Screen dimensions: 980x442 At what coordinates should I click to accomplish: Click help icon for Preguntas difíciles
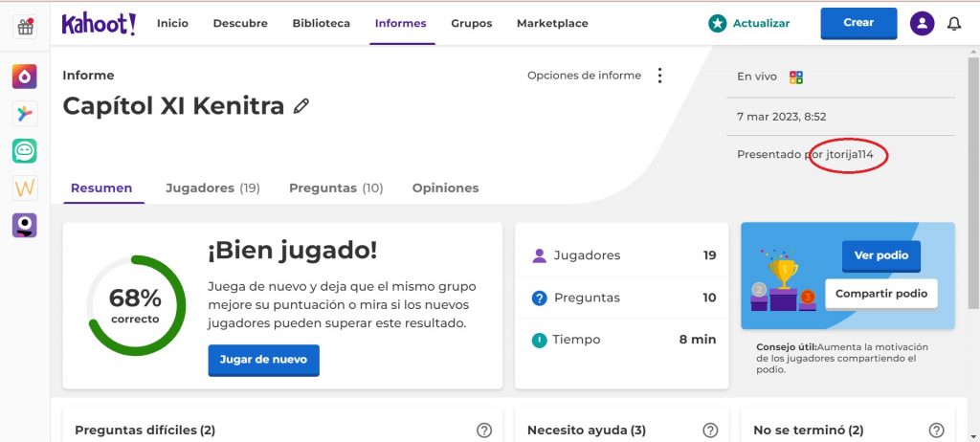click(x=484, y=431)
